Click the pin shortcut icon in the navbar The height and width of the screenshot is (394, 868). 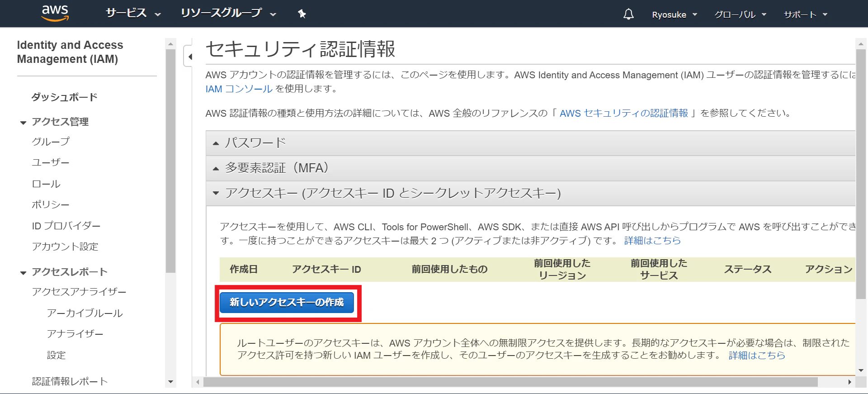click(302, 14)
